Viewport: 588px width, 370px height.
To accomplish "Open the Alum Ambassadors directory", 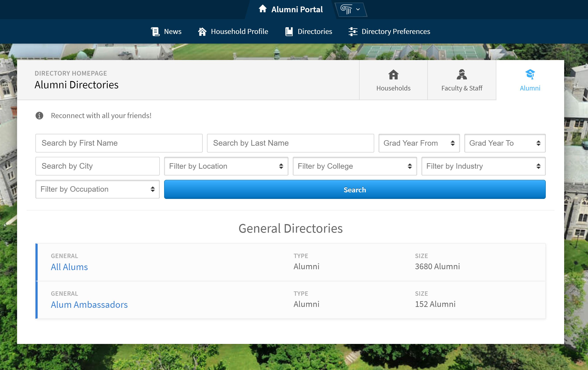I will click(x=89, y=304).
